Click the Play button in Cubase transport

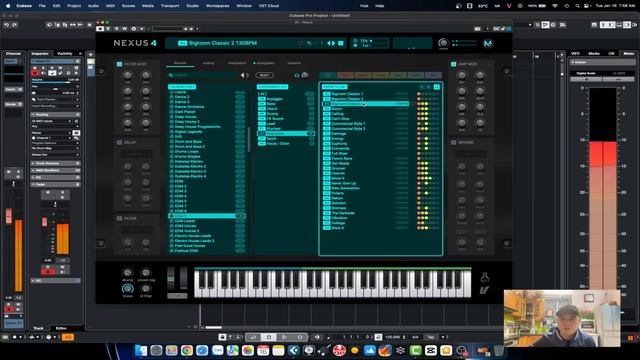(x=284, y=337)
